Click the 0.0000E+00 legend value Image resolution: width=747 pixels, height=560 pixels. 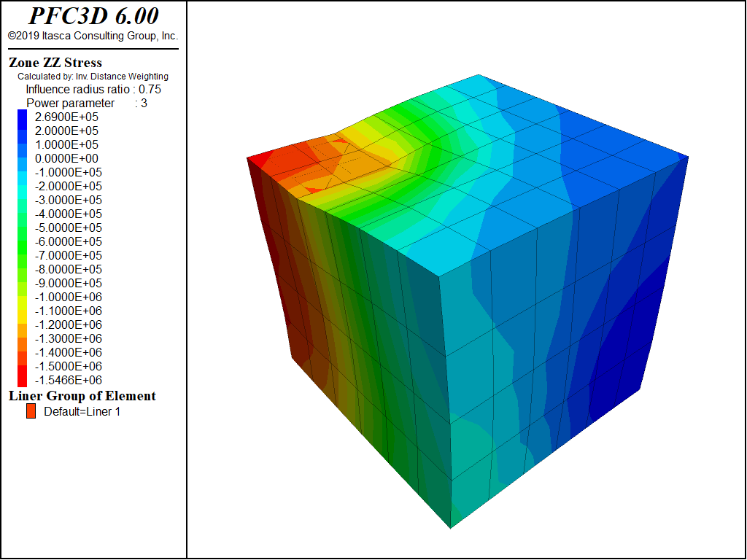66,158
